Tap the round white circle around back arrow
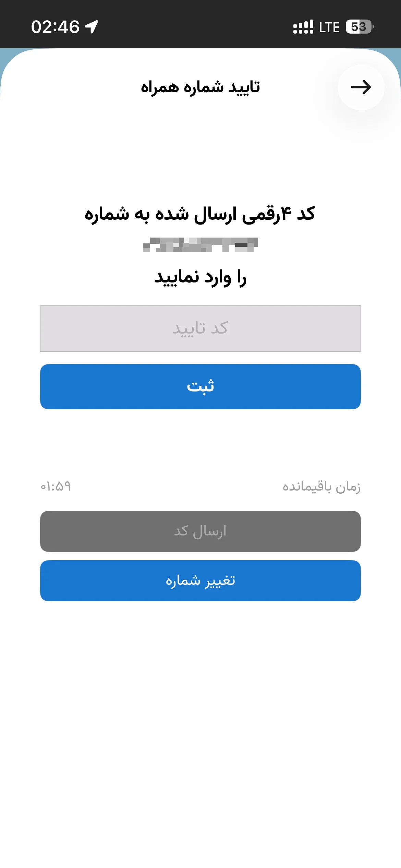 361,87
